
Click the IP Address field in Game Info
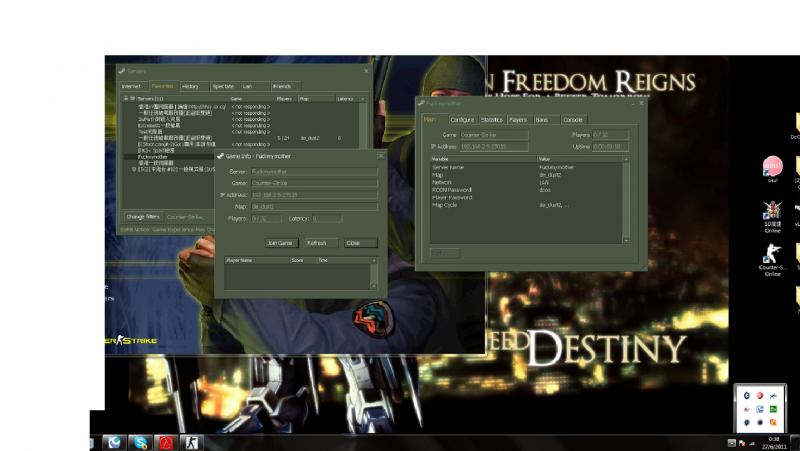click(314, 195)
